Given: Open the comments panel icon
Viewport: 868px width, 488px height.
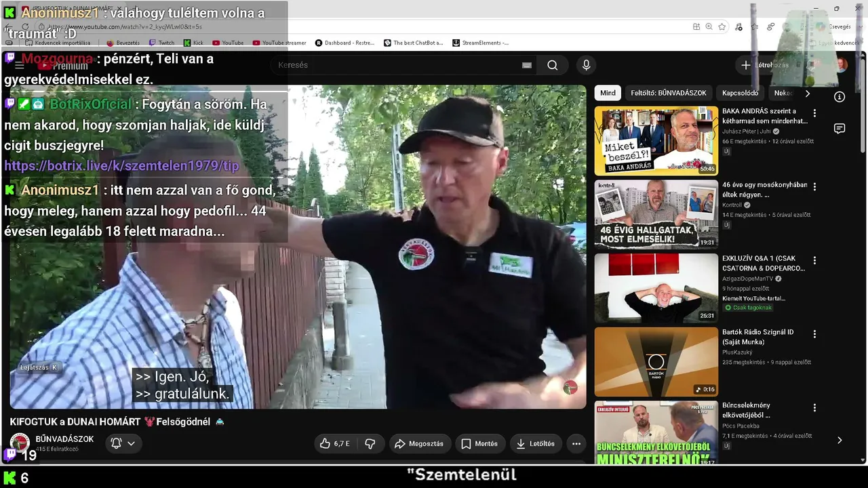Looking at the screenshot, I should point(840,129).
